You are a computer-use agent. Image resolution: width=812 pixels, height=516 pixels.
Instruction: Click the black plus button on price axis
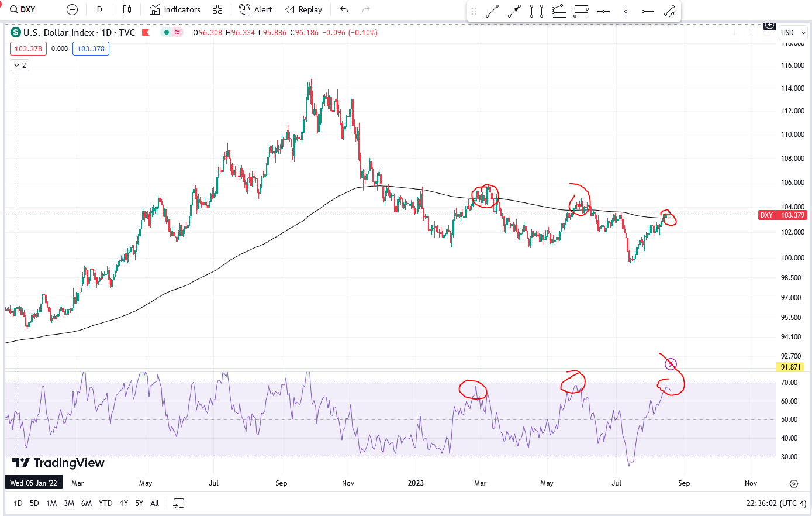coord(769,25)
